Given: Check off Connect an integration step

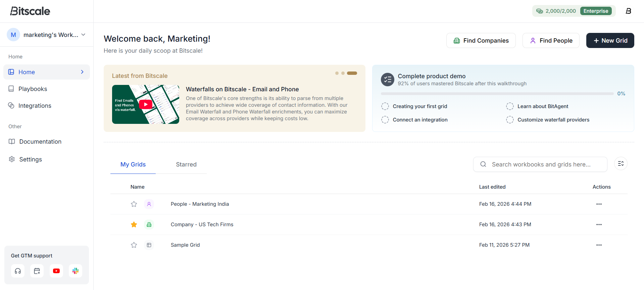Looking at the screenshot, I should [385, 120].
